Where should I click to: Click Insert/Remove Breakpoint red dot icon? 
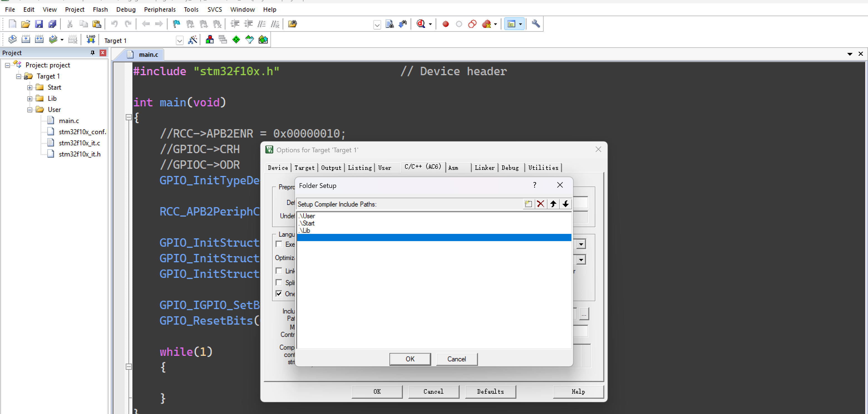pyautogui.click(x=445, y=24)
